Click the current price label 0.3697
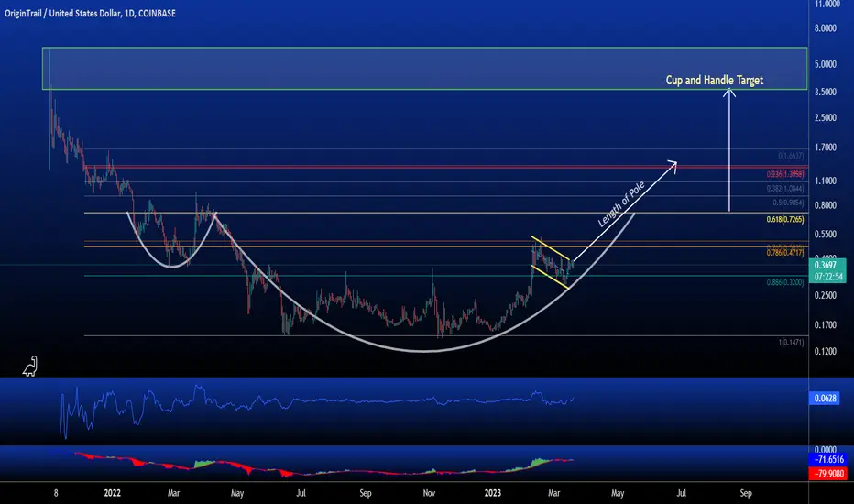 coord(825,266)
